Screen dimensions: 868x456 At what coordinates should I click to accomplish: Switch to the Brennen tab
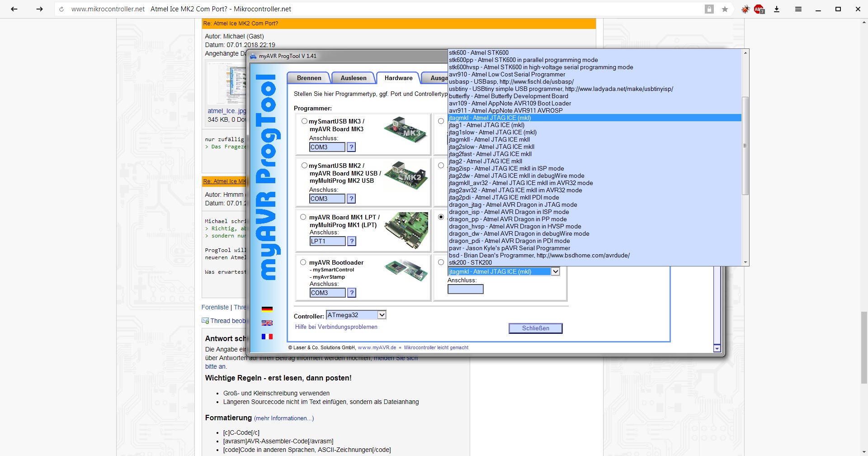click(x=309, y=78)
